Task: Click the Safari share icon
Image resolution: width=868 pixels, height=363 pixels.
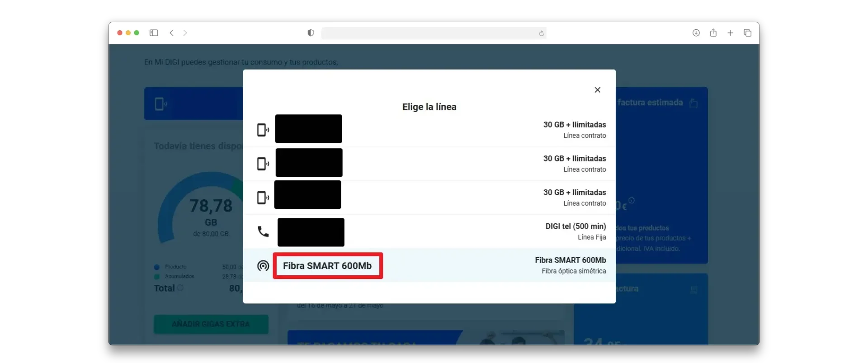Action: tap(713, 33)
